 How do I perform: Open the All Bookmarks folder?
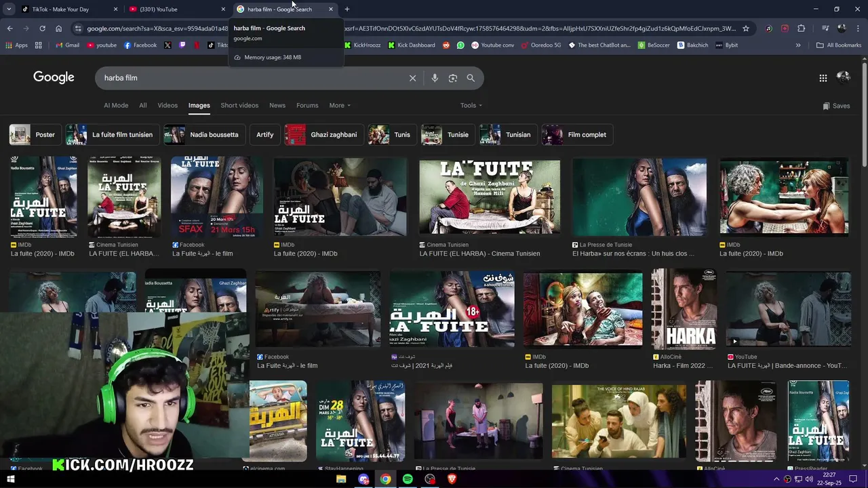coord(839,45)
